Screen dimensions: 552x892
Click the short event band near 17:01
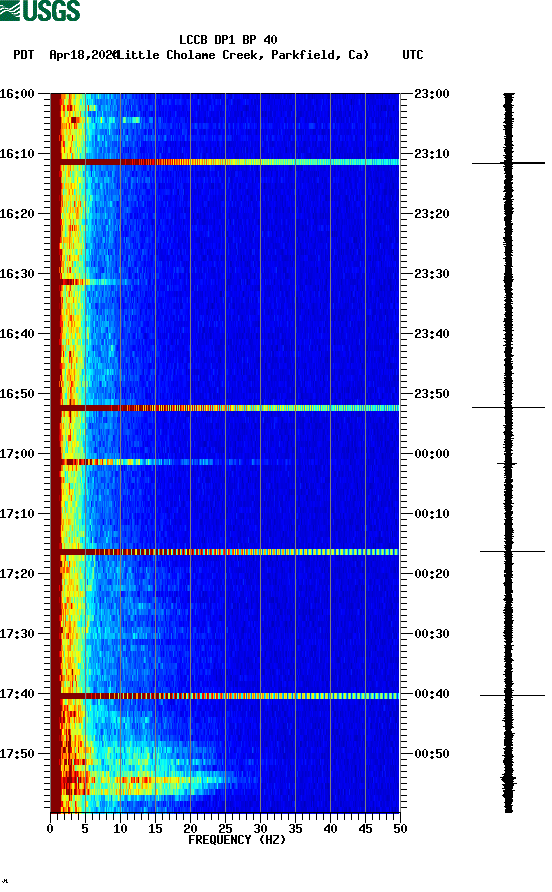coord(171,462)
